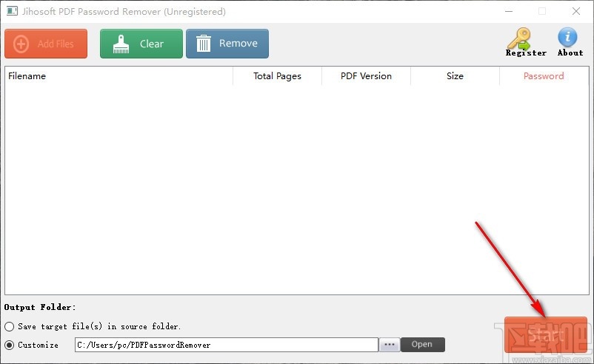Open the output folder

click(x=422, y=345)
